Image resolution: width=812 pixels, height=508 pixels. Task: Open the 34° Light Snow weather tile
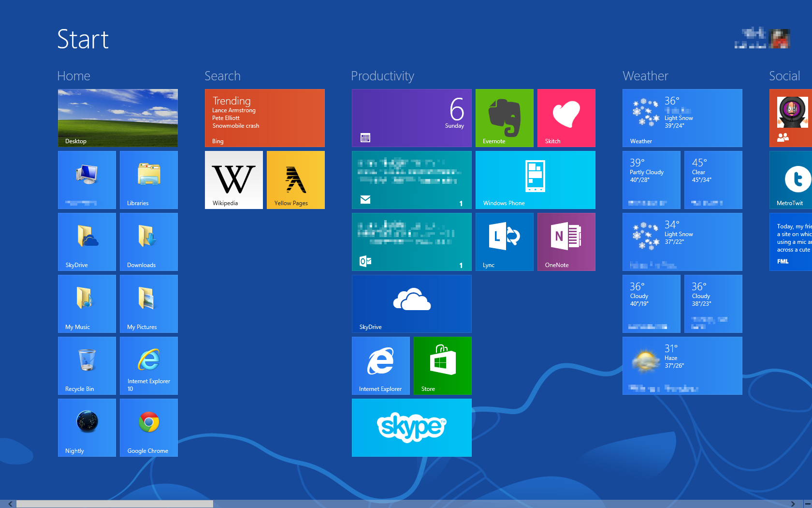point(682,242)
